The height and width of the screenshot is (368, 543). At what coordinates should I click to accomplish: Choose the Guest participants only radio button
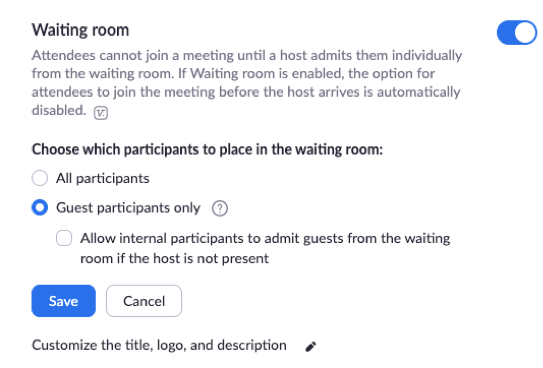pyautogui.click(x=40, y=207)
